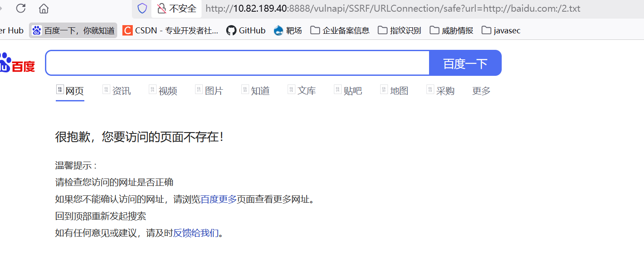Viewport: 644px width, 263px height.
Task: Click the GitHub octocat bookmark icon
Action: tap(231, 30)
